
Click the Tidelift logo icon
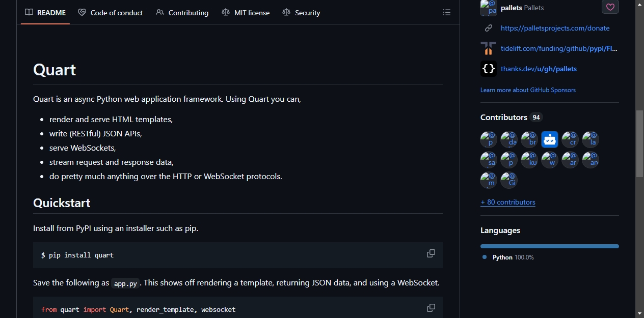(x=489, y=48)
